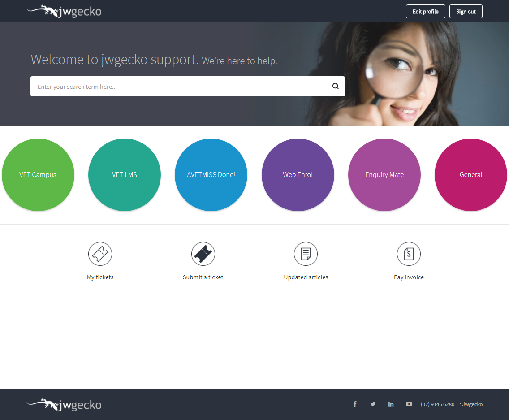
Task: Click the Submit a ticket icon
Action: pyautogui.click(x=203, y=254)
